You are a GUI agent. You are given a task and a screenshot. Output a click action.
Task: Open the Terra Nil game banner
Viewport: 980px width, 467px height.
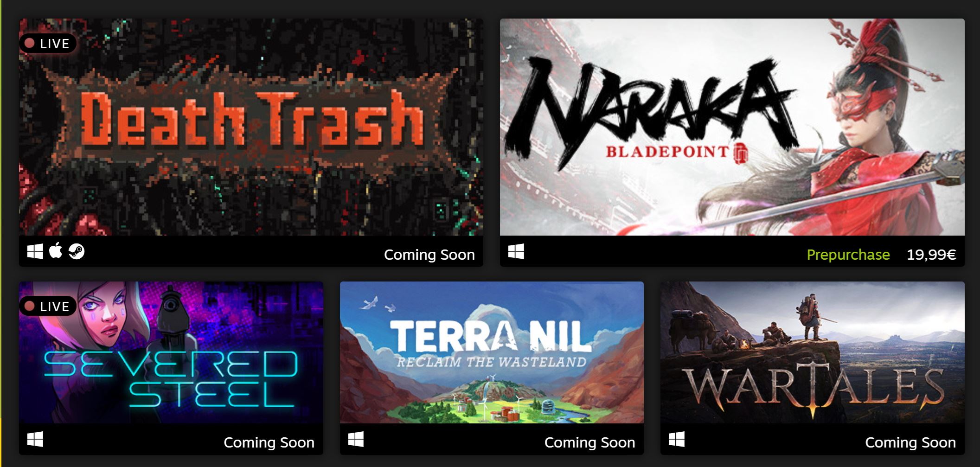(x=492, y=352)
